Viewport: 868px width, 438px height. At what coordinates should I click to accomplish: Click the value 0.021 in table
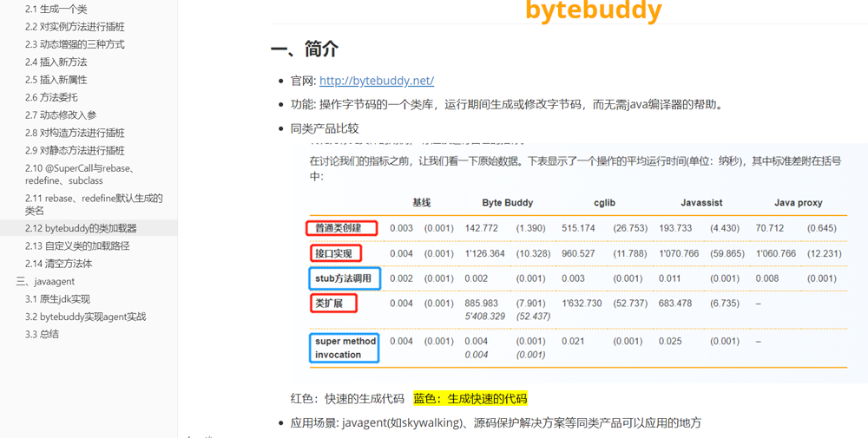point(572,341)
